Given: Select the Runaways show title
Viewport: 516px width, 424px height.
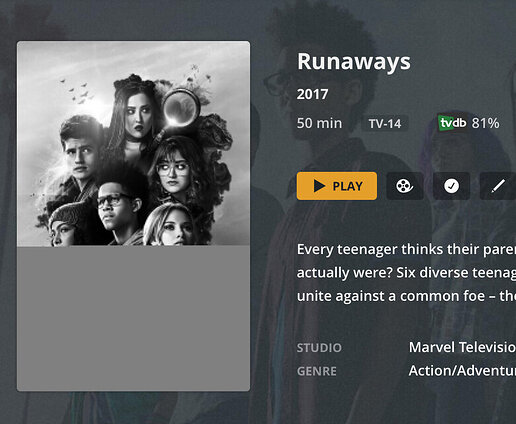Looking at the screenshot, I should click(x=354, y=62).
